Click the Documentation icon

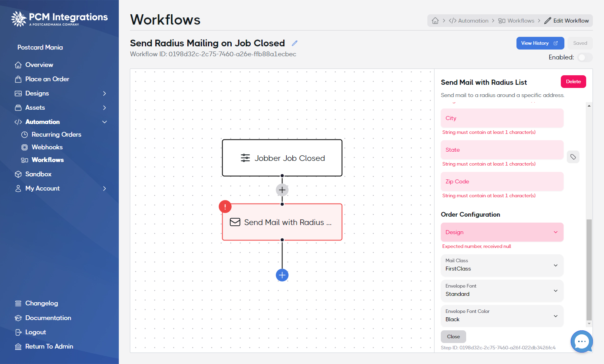(x=18, y=318)
